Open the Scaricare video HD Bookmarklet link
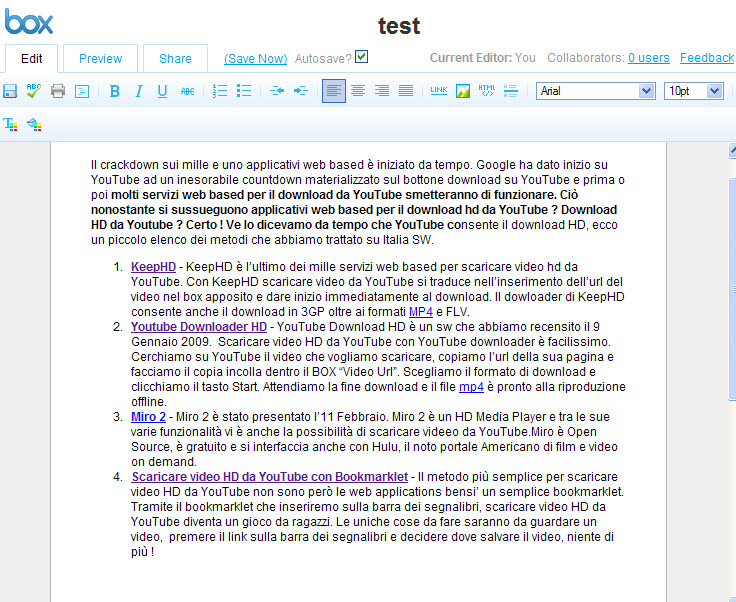 [269, 477]
